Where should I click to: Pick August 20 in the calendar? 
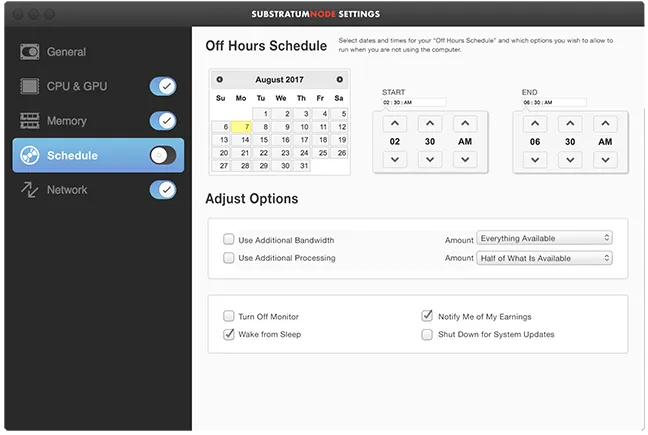pos(221,153)
